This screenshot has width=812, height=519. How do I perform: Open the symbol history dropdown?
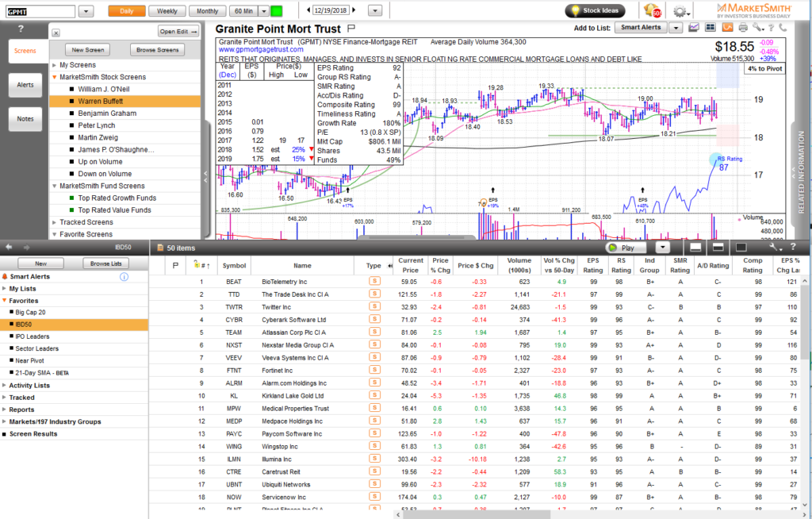86,11
